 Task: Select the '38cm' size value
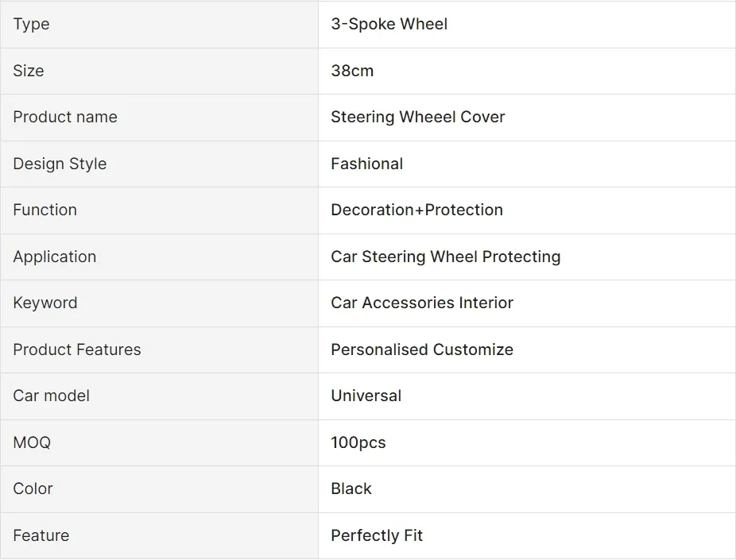tap(352, 71)
